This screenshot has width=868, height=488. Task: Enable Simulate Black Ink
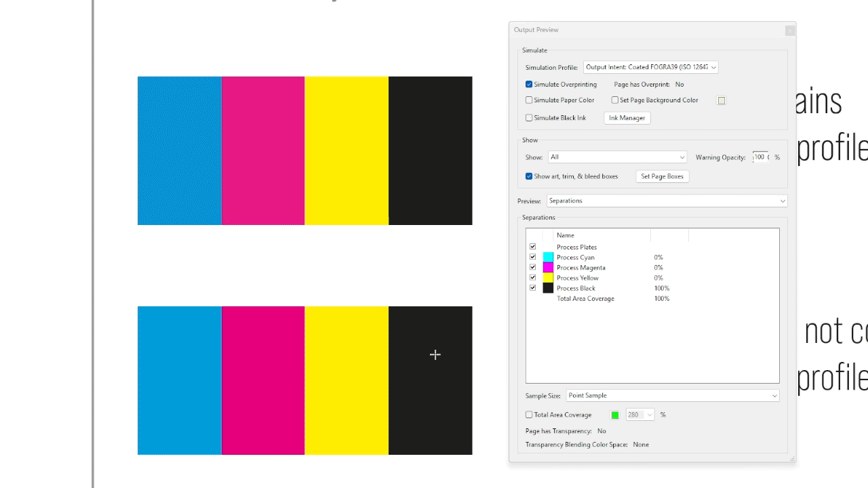(x=528, y=117)
